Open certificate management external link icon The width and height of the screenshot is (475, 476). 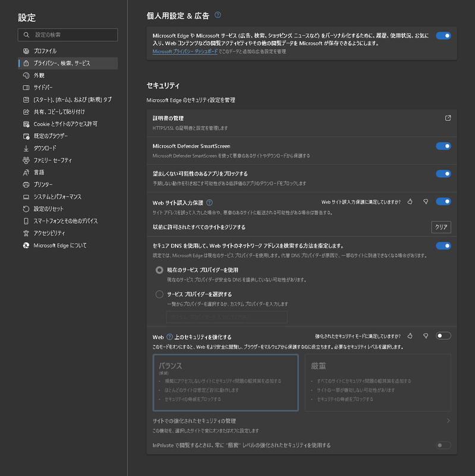448,118
